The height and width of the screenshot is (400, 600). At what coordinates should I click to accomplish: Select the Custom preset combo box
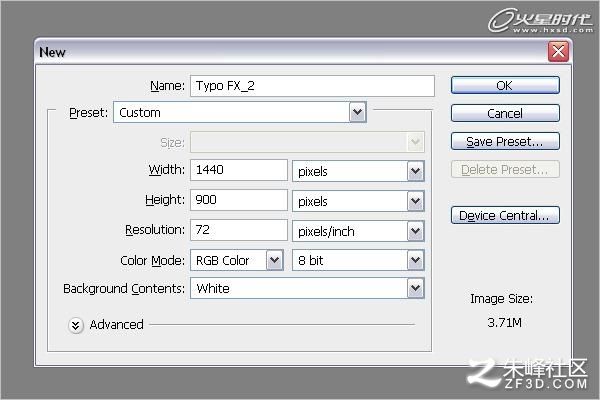click(240, 112)
